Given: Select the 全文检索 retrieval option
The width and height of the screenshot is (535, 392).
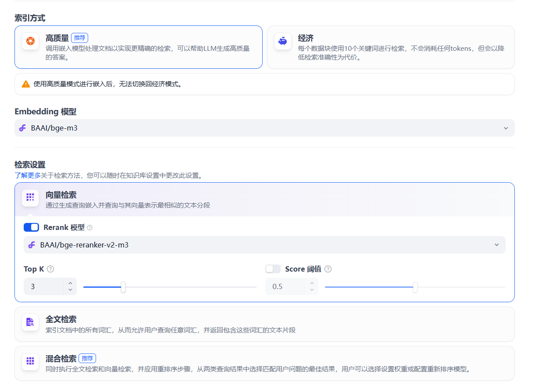Looking at the screenshot, I should [x=264, y=324].
